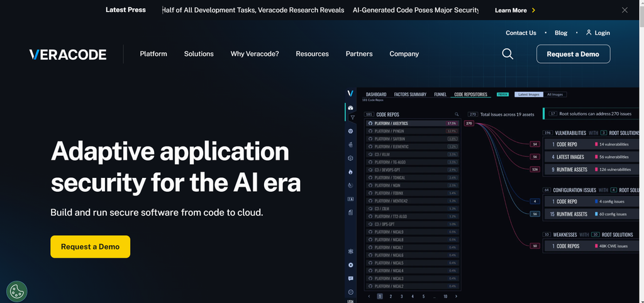Image resolution: width=644 pixels, height=303 pixels.
Task: Click the document icon in dashboard sidebar
Action: tap(350, 212)
